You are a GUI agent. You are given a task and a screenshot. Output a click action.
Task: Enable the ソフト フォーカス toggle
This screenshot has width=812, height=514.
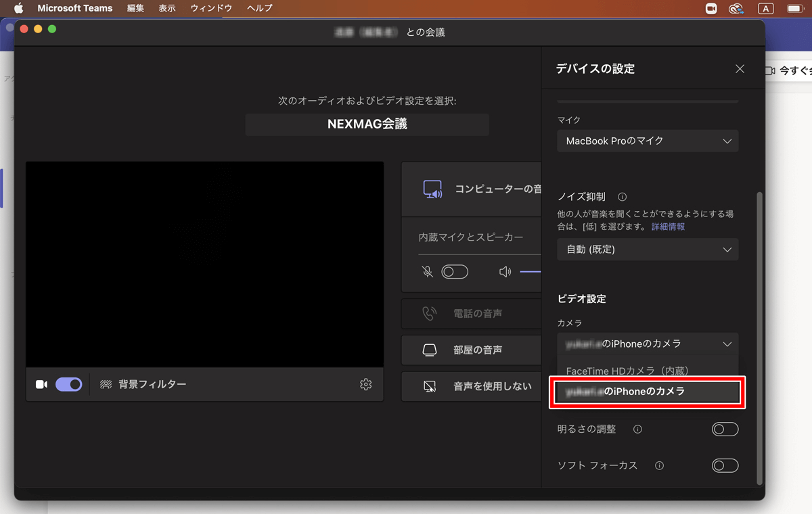(x=725, y=466)
